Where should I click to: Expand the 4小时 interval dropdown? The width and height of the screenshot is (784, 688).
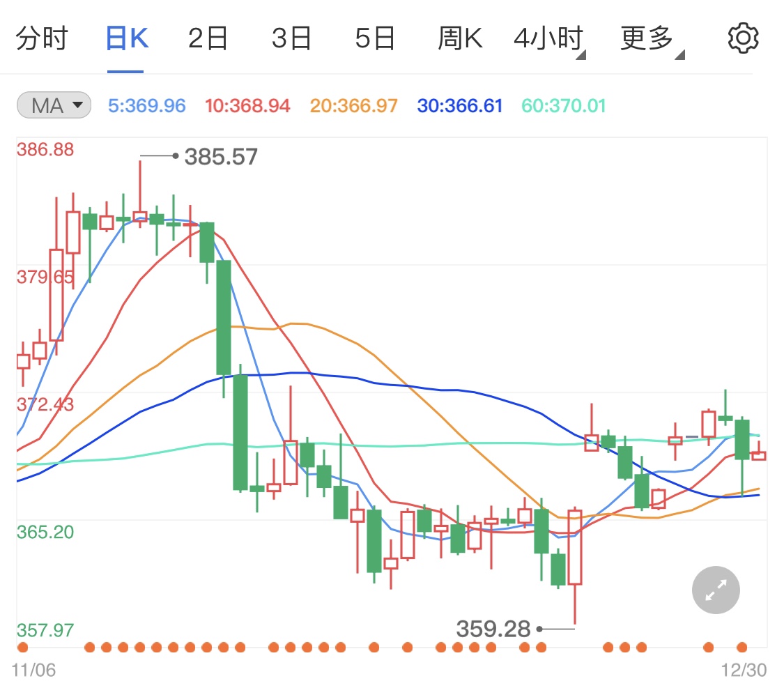click(x=550, y=39)
